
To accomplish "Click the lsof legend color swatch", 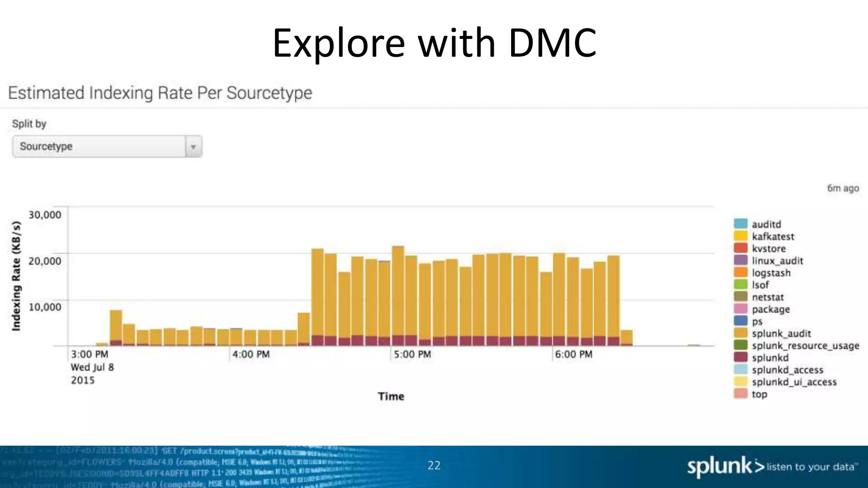I will 740,284.
